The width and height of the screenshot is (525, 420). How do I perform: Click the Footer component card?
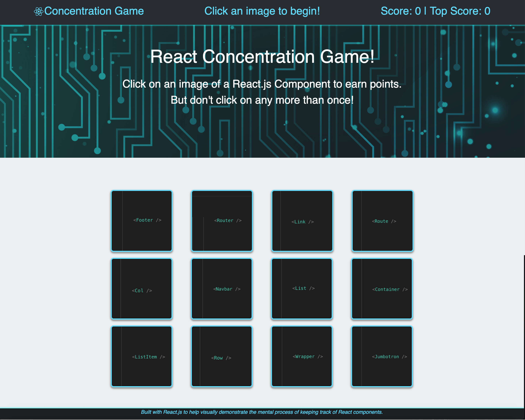coord(141,221)
